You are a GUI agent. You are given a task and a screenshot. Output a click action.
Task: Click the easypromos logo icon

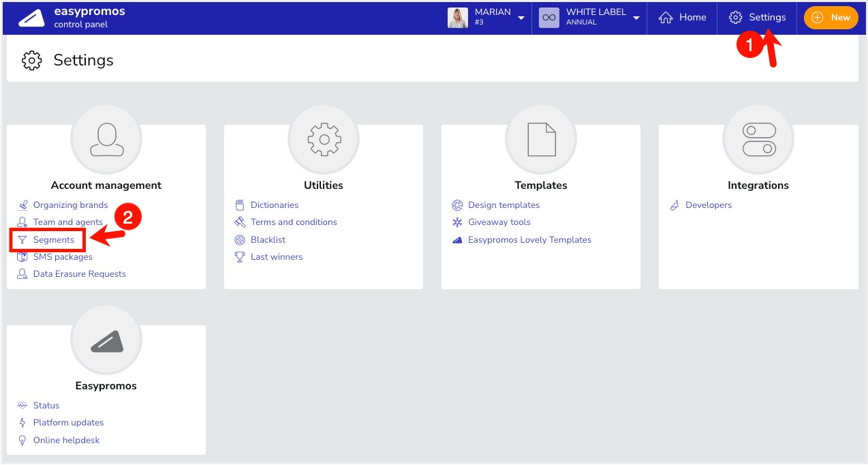tap(31, 18)
